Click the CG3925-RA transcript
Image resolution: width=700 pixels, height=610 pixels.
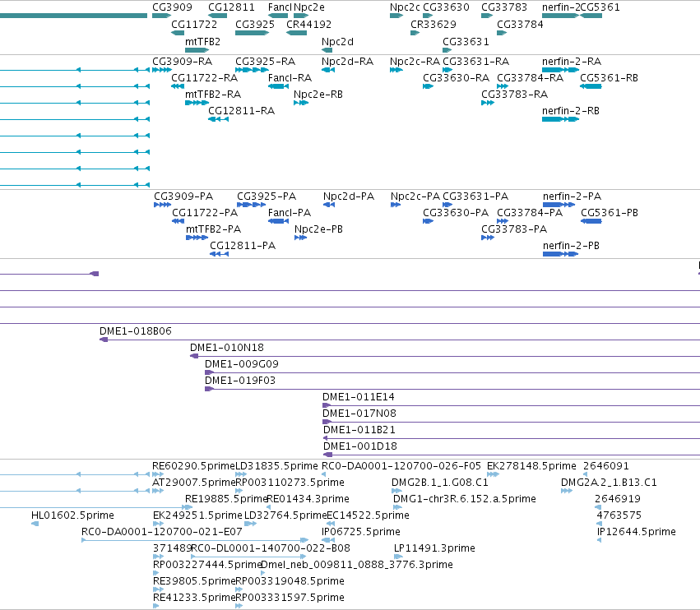click(253, 70)
